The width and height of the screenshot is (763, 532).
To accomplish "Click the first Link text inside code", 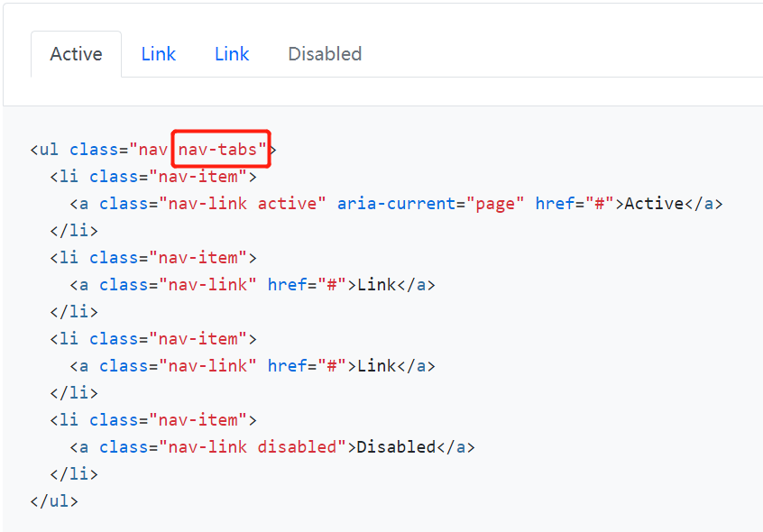I will pos(376,284).
